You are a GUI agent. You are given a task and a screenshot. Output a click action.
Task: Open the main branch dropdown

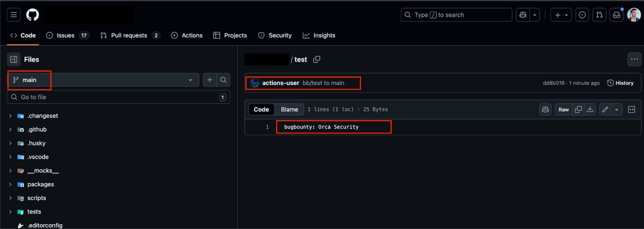103,80
